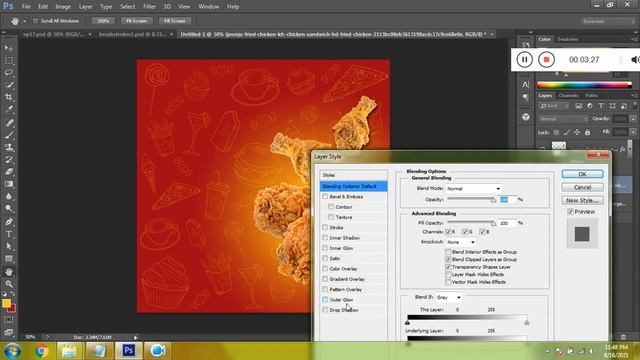Click the Fit Screen button
Screen dimensions: 640x360
tap(136, 21)
